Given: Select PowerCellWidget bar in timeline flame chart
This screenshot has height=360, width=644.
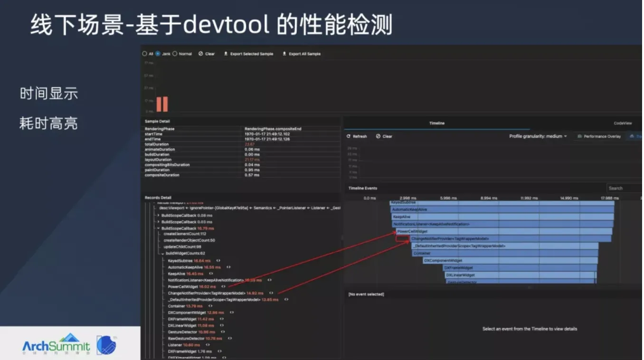Looking at the screenshot, I should point(504,231).
